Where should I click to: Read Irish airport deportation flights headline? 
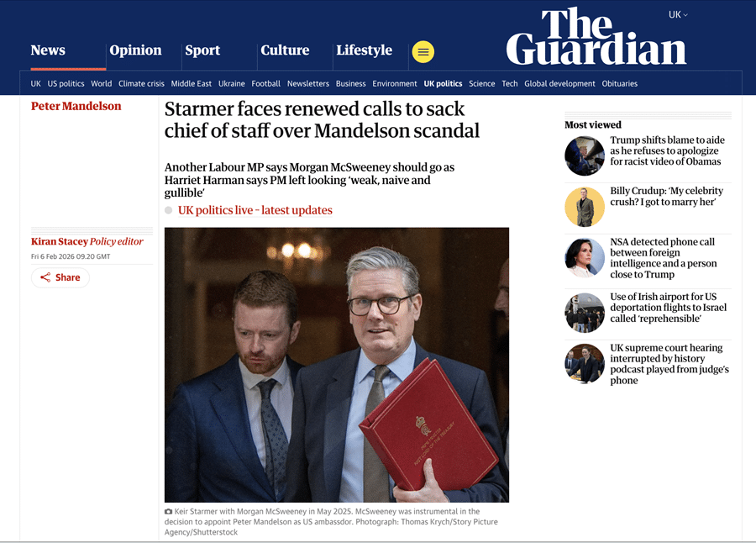coord(669,308)
